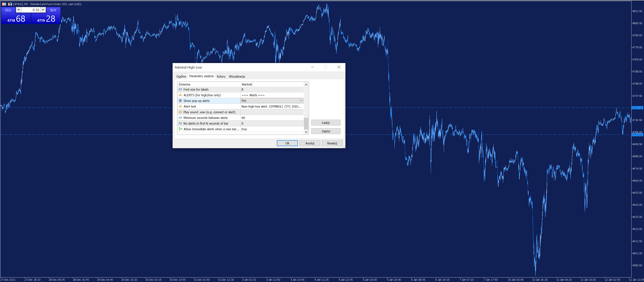Click the SELL button at 4718.68
Screen dimensions: 644x282
click(16, 18)
